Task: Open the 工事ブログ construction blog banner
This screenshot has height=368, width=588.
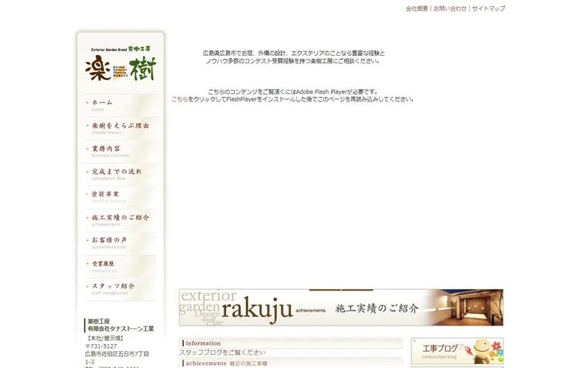Action: tap(457, 351)
